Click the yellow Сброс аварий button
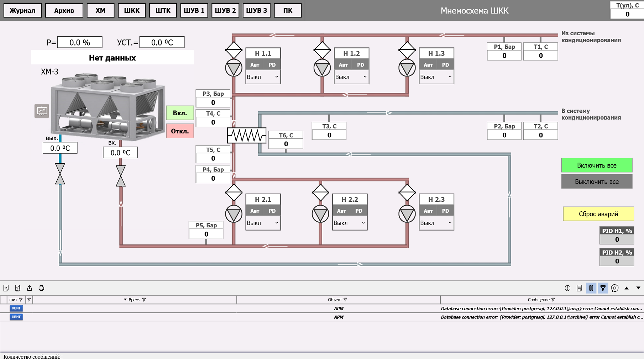 (598, 214)
